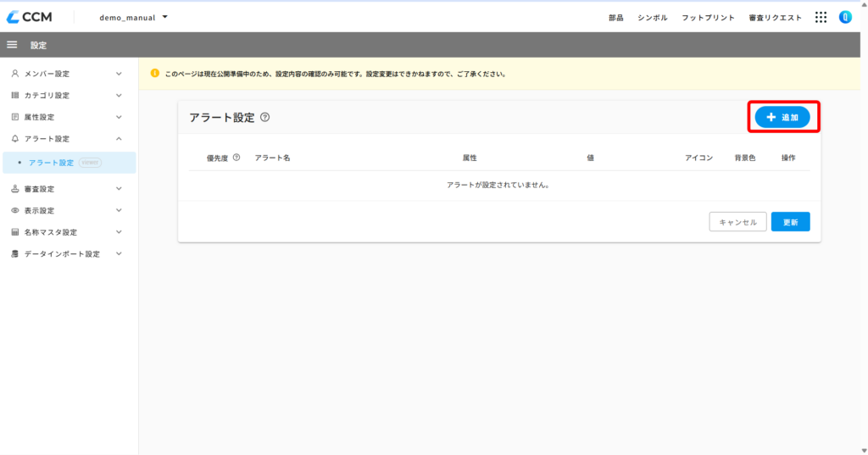Open the demo_manual workspace dropdown
The height and width of the screenshot is (455, 868).
133,18
